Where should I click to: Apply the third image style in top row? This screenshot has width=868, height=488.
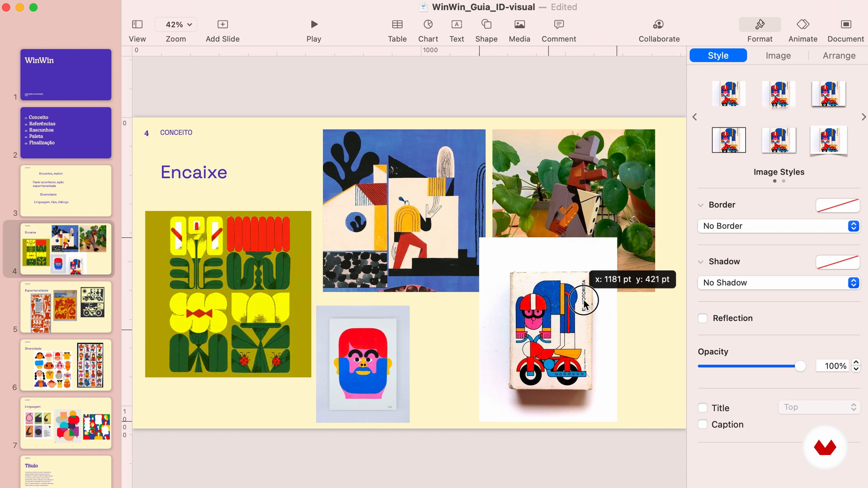829,94
